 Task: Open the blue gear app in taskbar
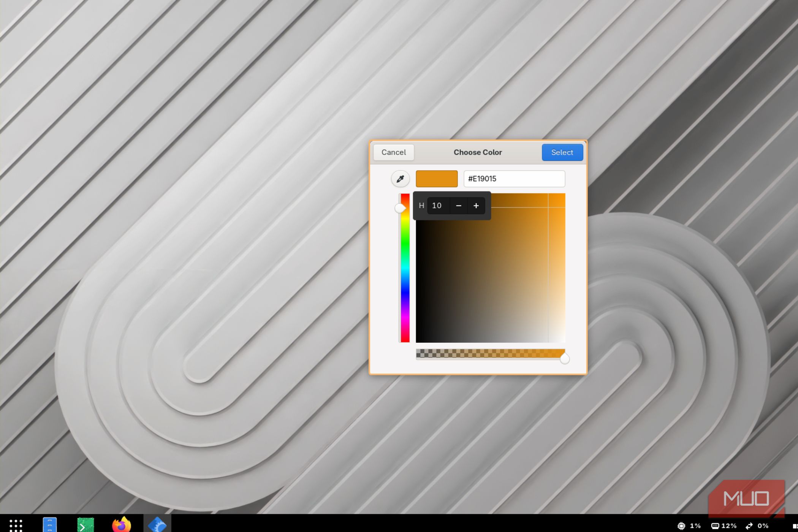pos(157,525)
